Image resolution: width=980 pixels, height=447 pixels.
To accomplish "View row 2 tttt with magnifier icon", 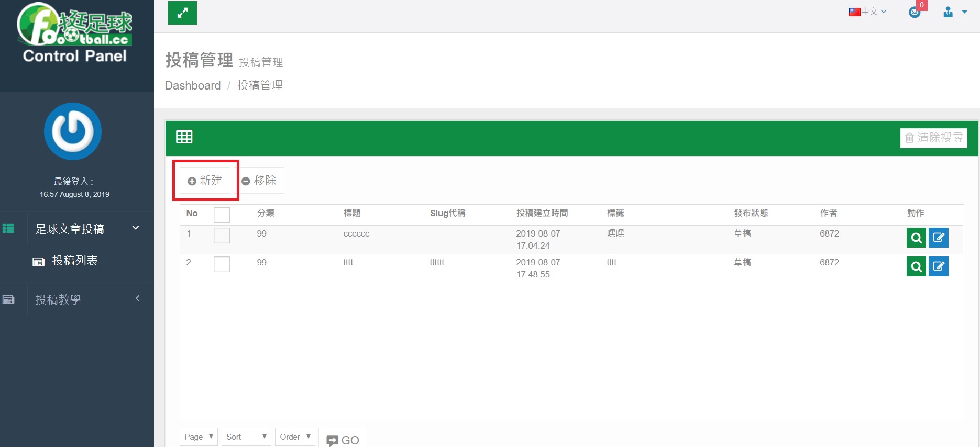I will [916, 266].
